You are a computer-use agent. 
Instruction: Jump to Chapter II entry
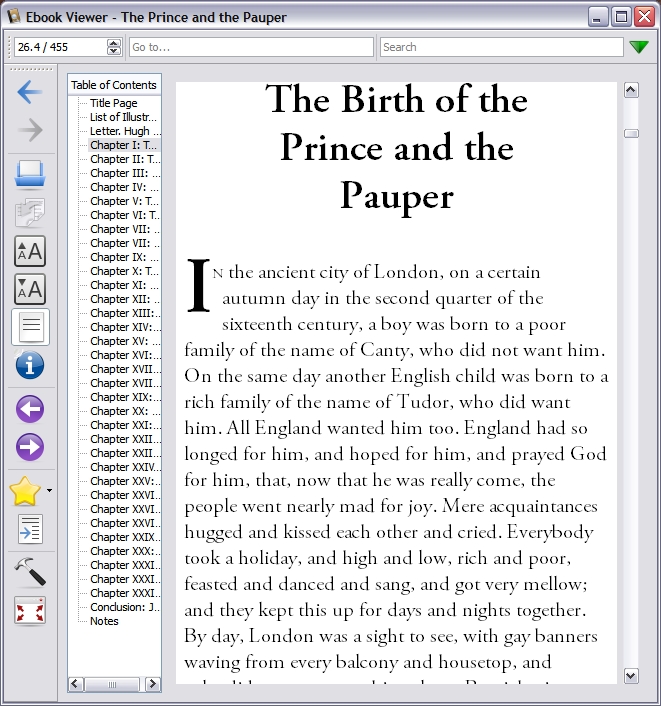tap(125, 159)
